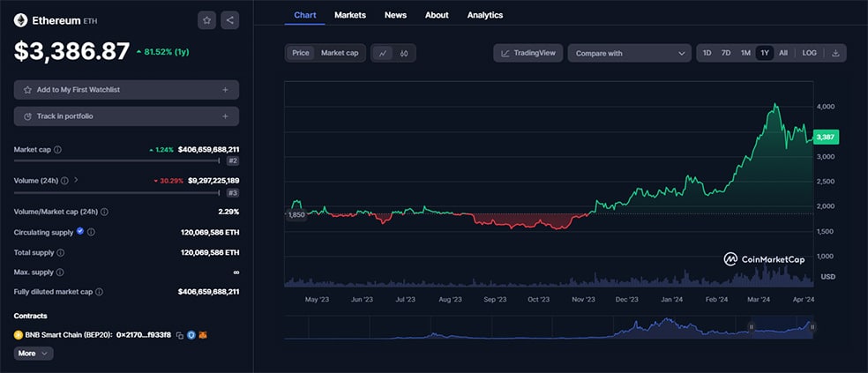Click the Total supply info icon

pyautogui.click(x=61, y=252)
